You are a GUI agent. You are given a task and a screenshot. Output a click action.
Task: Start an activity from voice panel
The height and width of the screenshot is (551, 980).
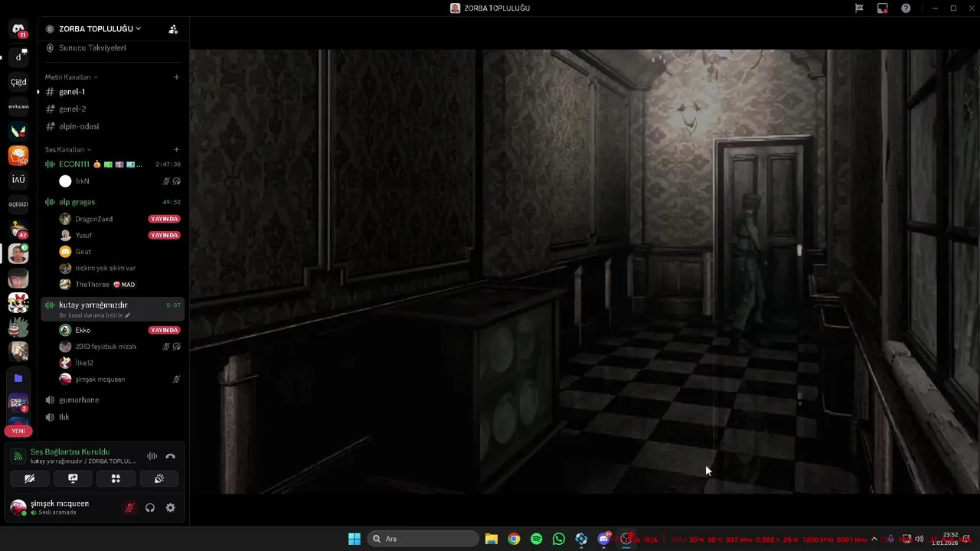point(116,478)
